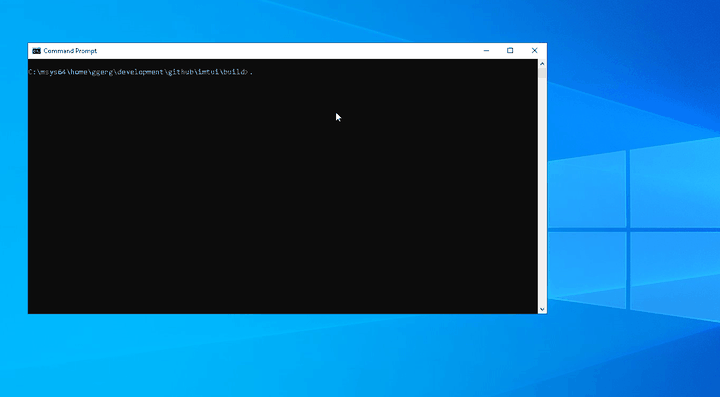The width and height of the screenshot is (720, 397).
Task: Maximize the Command Prompt window
Action: [510, 51]
